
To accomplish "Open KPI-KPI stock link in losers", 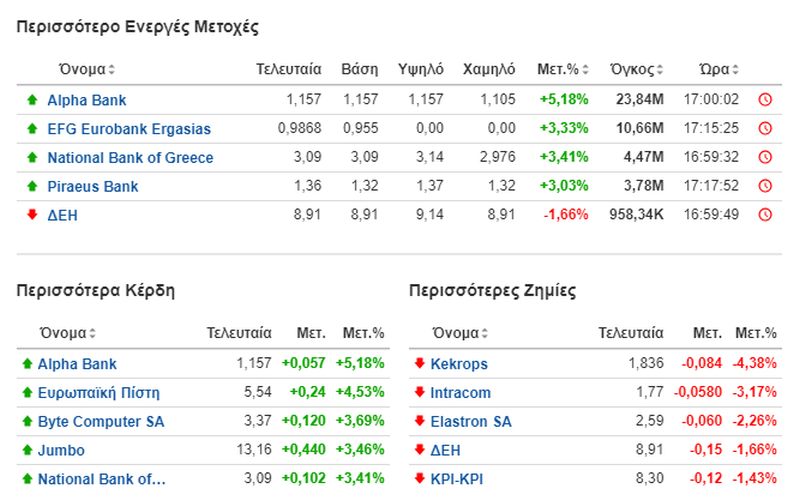I will coord(457,479).
